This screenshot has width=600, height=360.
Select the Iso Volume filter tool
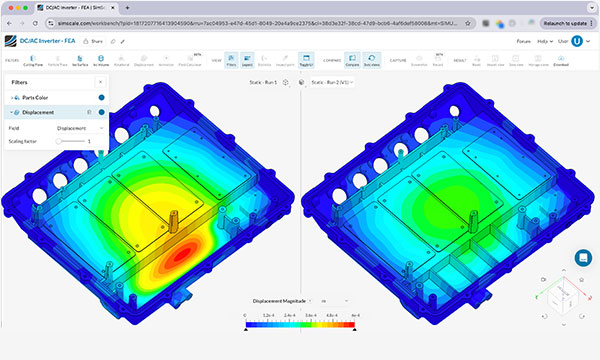coord(101,60)
